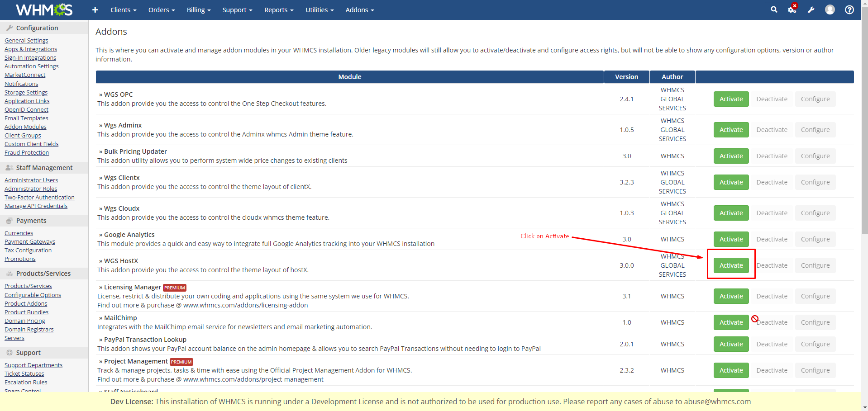Viewport: 868px width, 411px height.
Task: Click the WHMCS logo in header
Action: 44,9
